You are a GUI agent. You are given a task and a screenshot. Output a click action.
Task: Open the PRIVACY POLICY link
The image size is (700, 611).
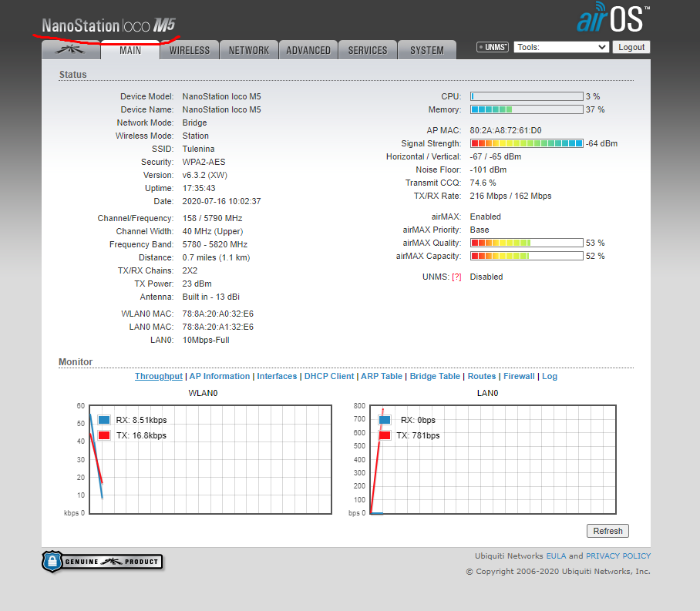point(618,556)
